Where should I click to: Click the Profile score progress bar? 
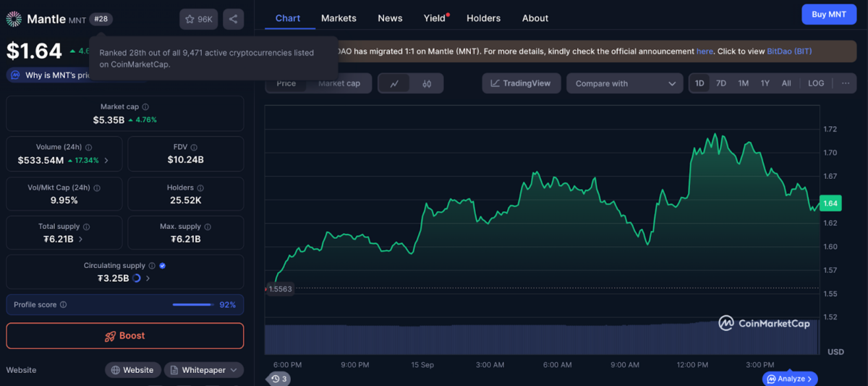(x=192, y=305)
